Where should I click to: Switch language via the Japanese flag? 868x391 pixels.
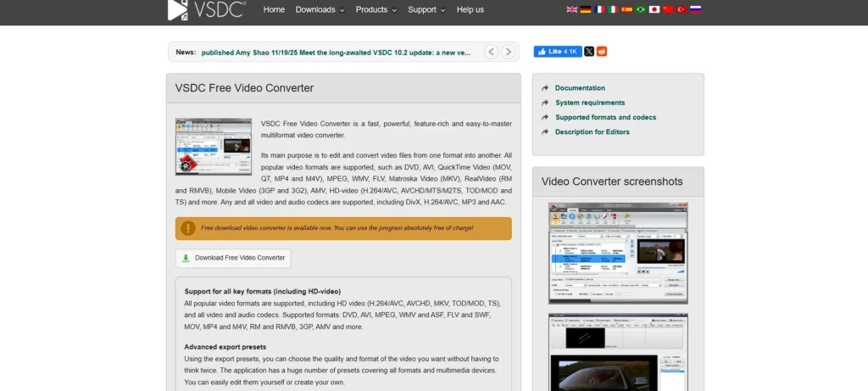coord(654,9)
